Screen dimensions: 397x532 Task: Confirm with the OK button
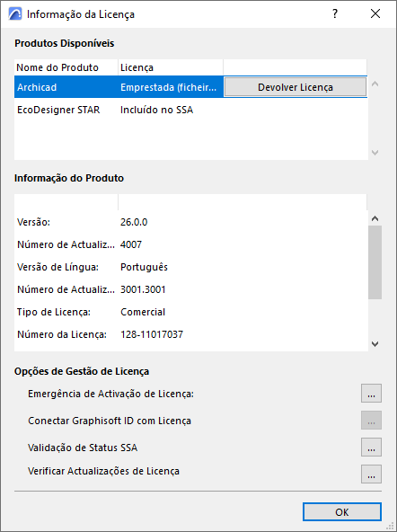(x=341, y=512)
